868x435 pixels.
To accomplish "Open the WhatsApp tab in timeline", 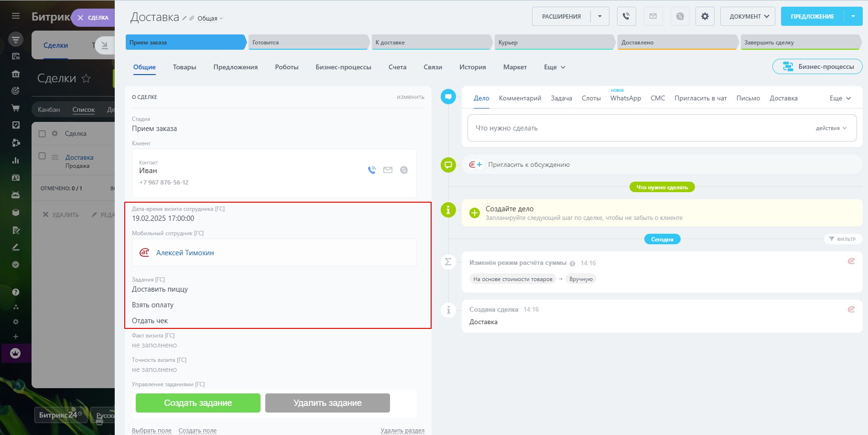I will pyautogui.click(x=625, y=98).
